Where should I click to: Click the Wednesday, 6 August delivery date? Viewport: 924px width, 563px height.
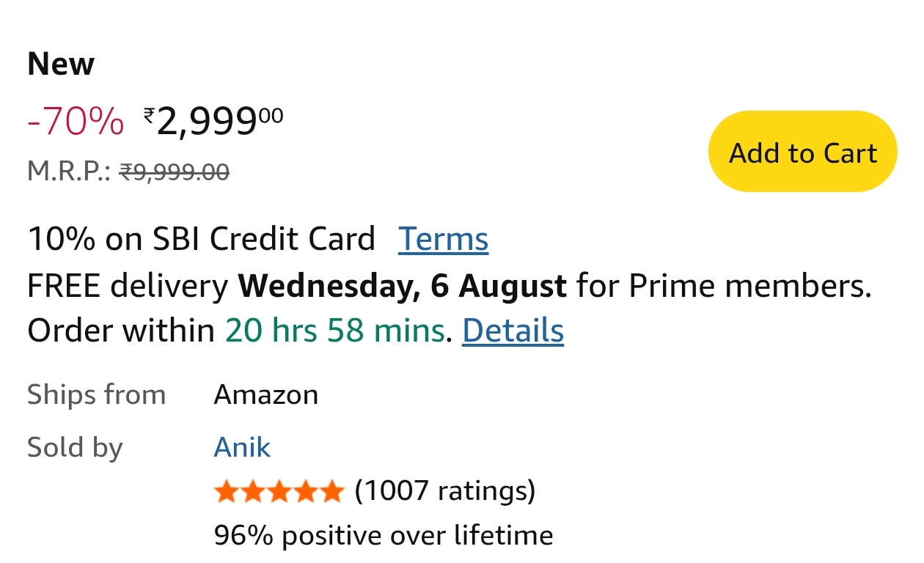pyautogui.click(x=403, y=286)
